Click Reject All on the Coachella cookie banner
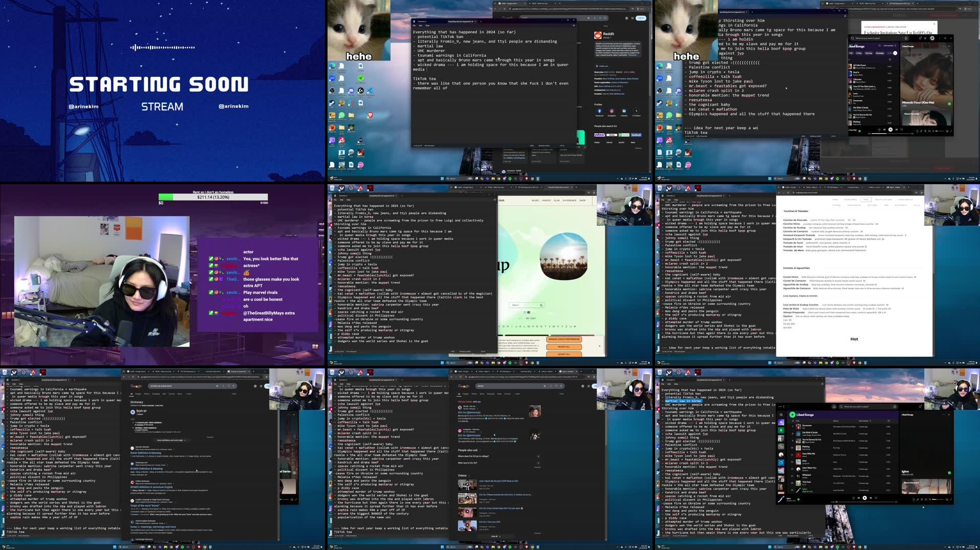 (x=564, y=347)
